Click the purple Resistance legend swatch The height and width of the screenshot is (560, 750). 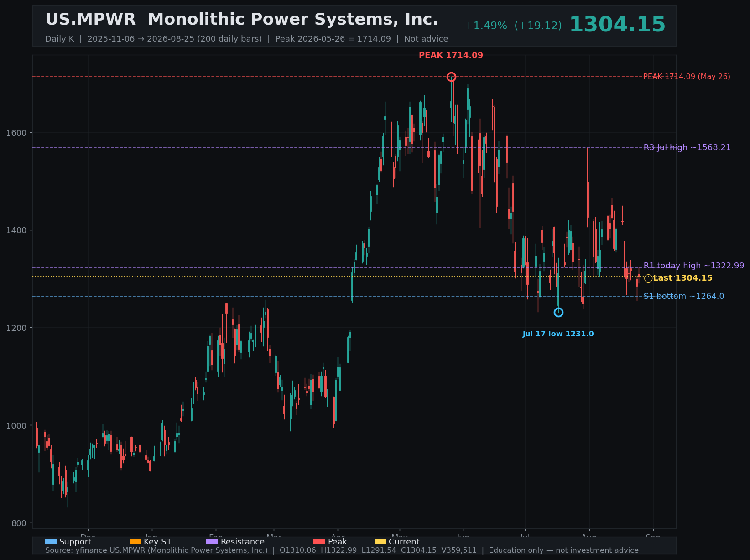click(x=212, y=542)
